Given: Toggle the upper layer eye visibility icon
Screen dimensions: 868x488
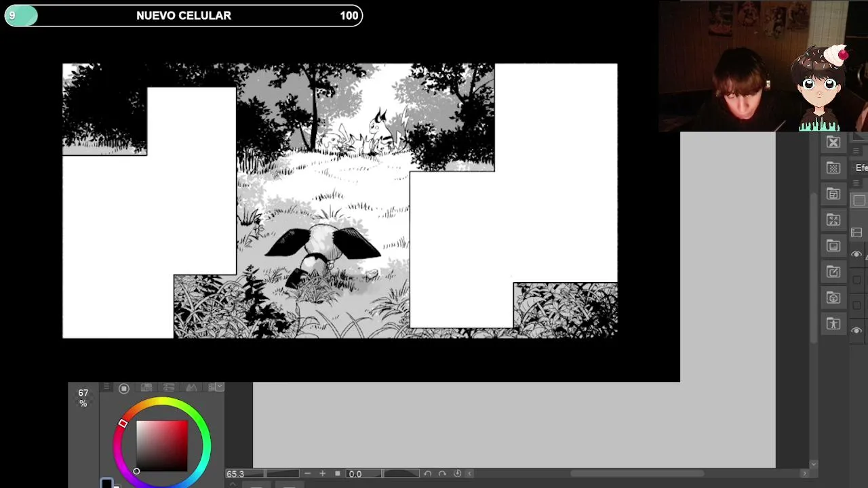Looking at the screenshot, I should click(857, 254).
